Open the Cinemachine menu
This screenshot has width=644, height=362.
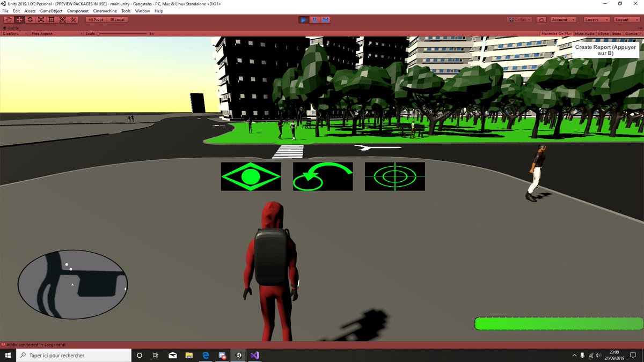105,11
